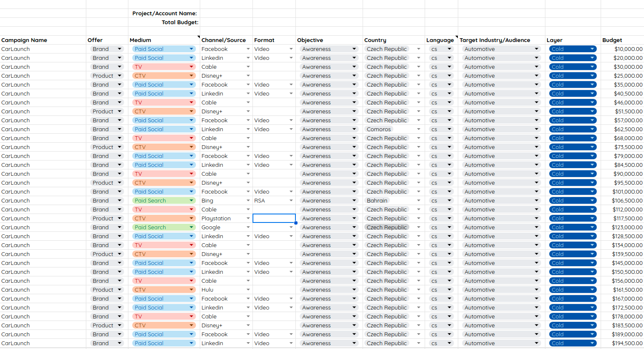Open Disney+ channel dropdown in the $183,500.00 row
This screenshot has width=644, height=349.
click(x=248, y=325)
